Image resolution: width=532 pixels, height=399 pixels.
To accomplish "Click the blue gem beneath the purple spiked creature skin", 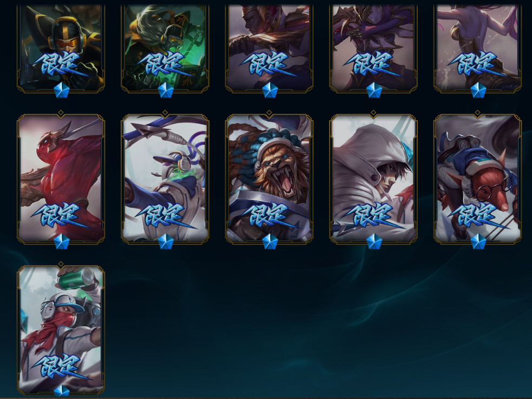I will (374, 90).
